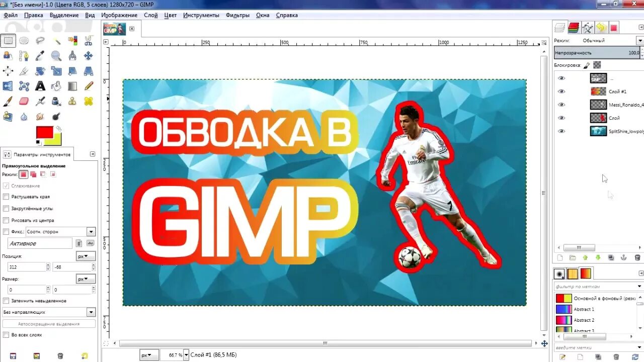Image resolution: width=644 pixels, height=362 pixels.
Task: Select the Text tool
Action: pyautogui.click(x=40, y=86)
